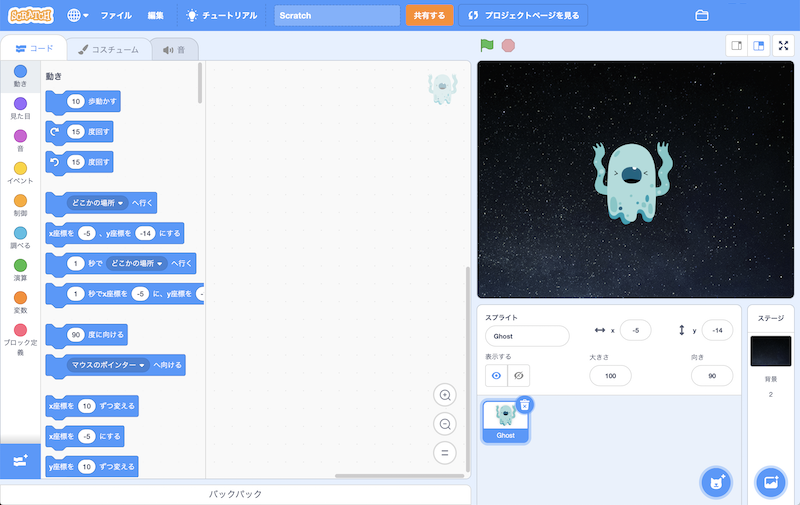
Task: Click the project title field Scratch
Action: click(x=337, y=15)
